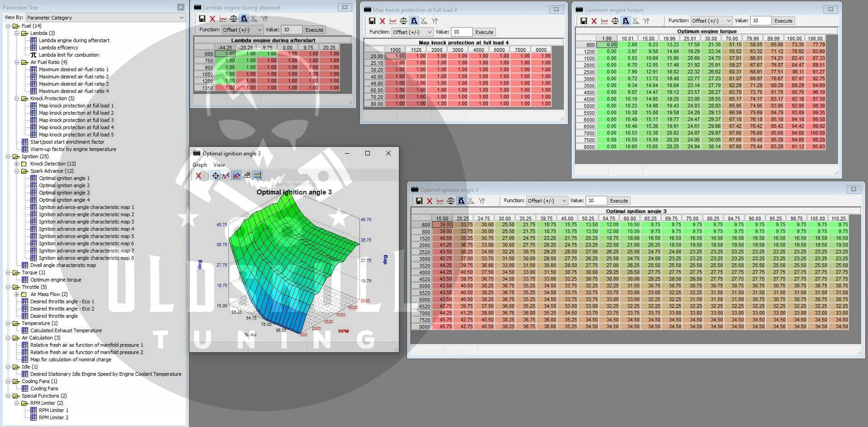The width and height of the screenshot is (868, 427).
Task: Open Function dropdown in Optimum engine torque window
Action: (x=711, y=21)
